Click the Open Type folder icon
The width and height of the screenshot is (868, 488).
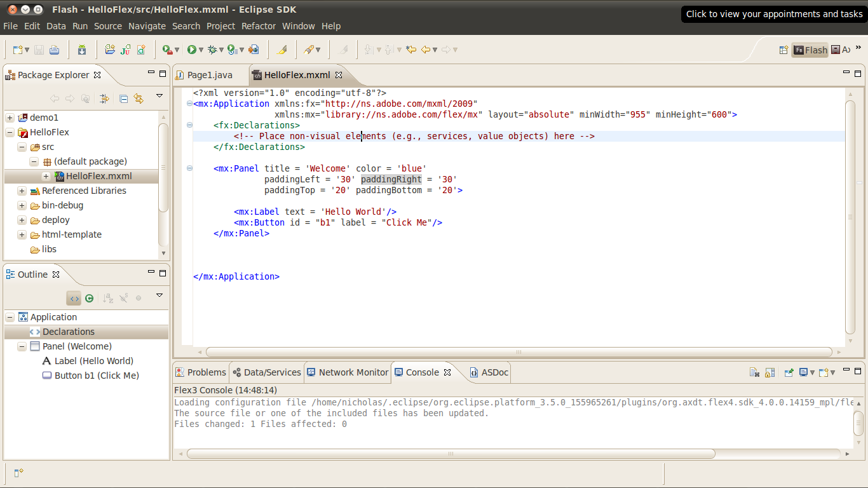110,50
